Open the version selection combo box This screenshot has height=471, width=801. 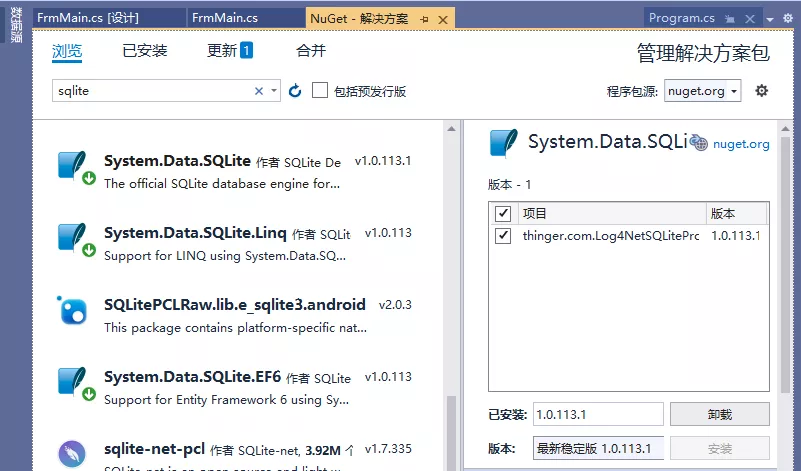597,448
